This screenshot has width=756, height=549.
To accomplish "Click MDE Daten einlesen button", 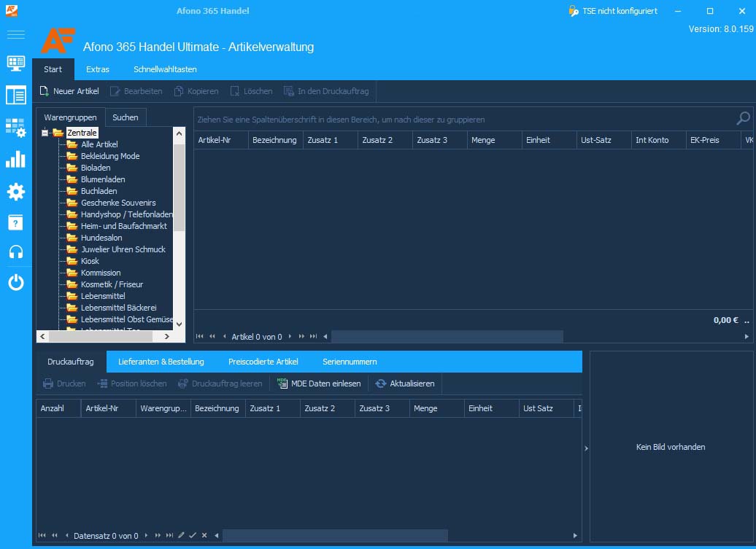I will (319, 383).
